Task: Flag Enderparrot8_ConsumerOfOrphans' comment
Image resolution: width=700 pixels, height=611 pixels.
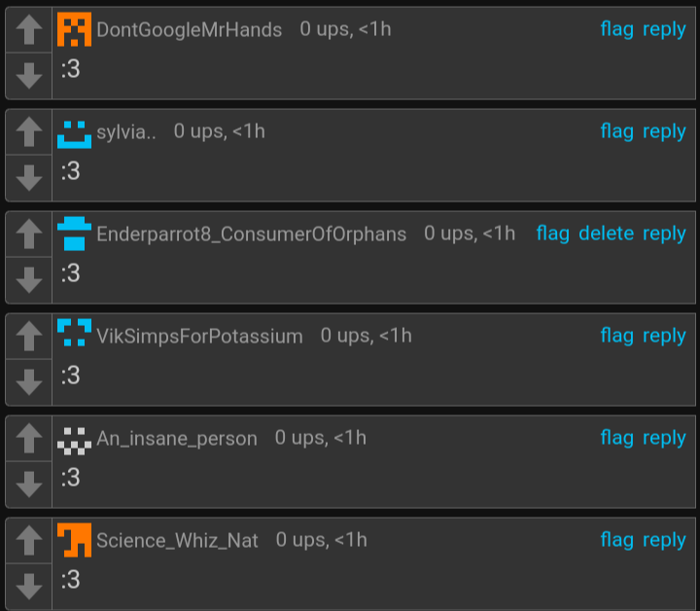Action: 552,234
